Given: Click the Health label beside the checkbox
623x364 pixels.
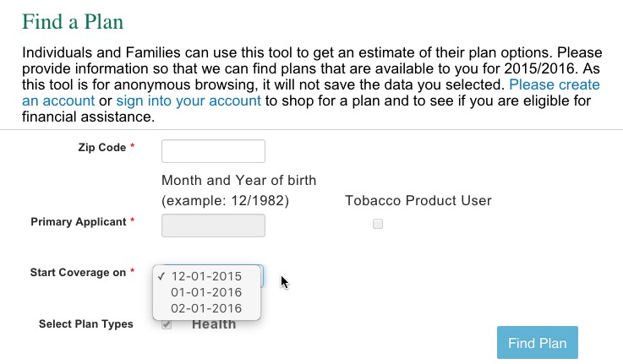Looking at the screenshot, I should click(x=214, y=325).
